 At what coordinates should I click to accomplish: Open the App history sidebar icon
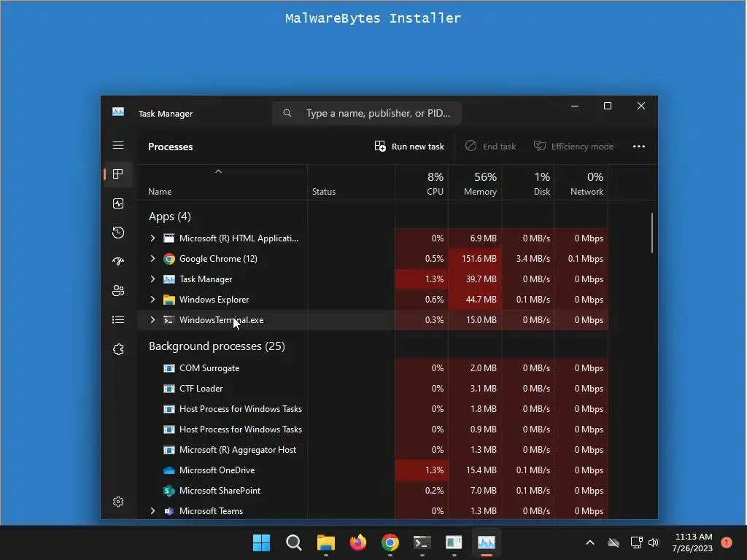118,233
